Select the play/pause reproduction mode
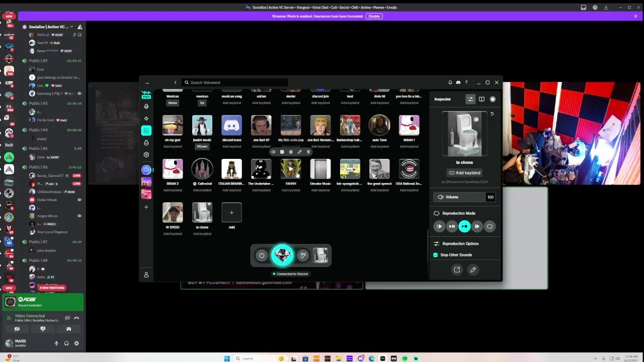Image resolution: width=644 pixels, height=362 pixels. click(x=452, y=226)
